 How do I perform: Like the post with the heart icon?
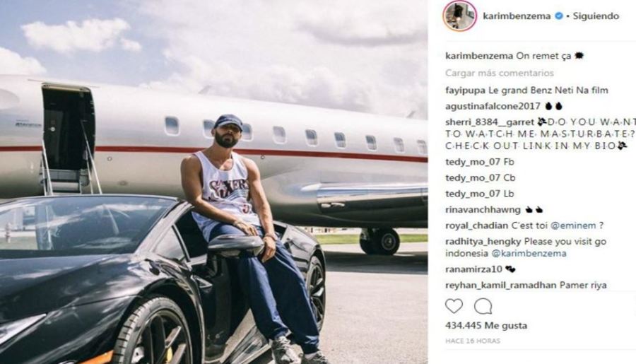click(x=454, y=306)
